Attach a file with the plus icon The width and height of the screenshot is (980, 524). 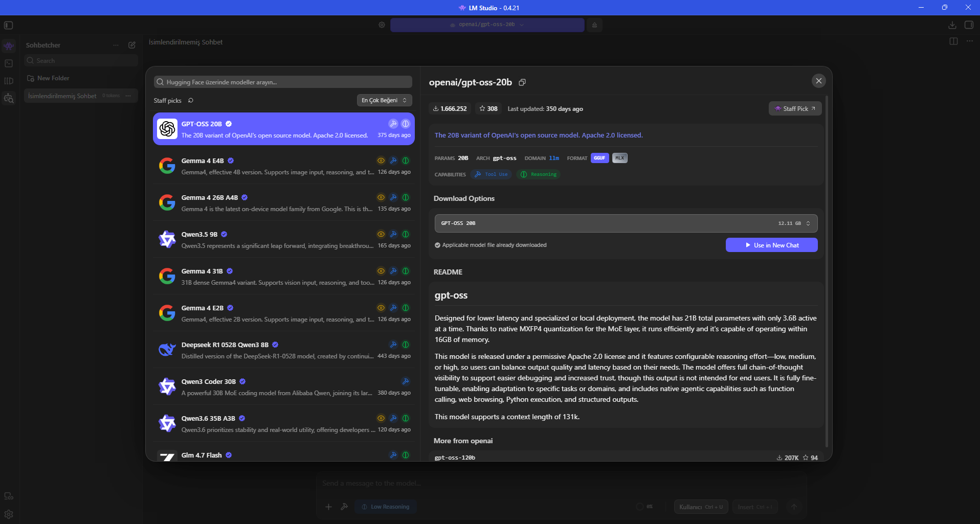point(328,507)
